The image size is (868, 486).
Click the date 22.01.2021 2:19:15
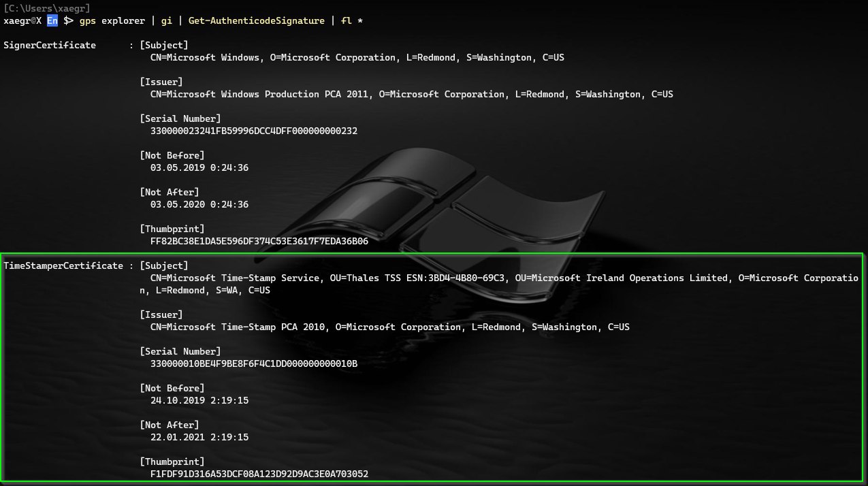pos(199,437)
